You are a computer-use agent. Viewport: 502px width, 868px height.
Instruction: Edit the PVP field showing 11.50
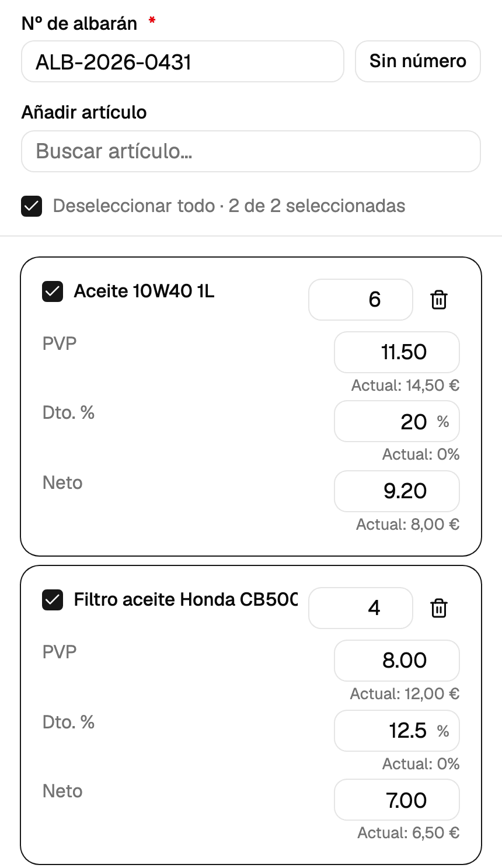(397, 352)
